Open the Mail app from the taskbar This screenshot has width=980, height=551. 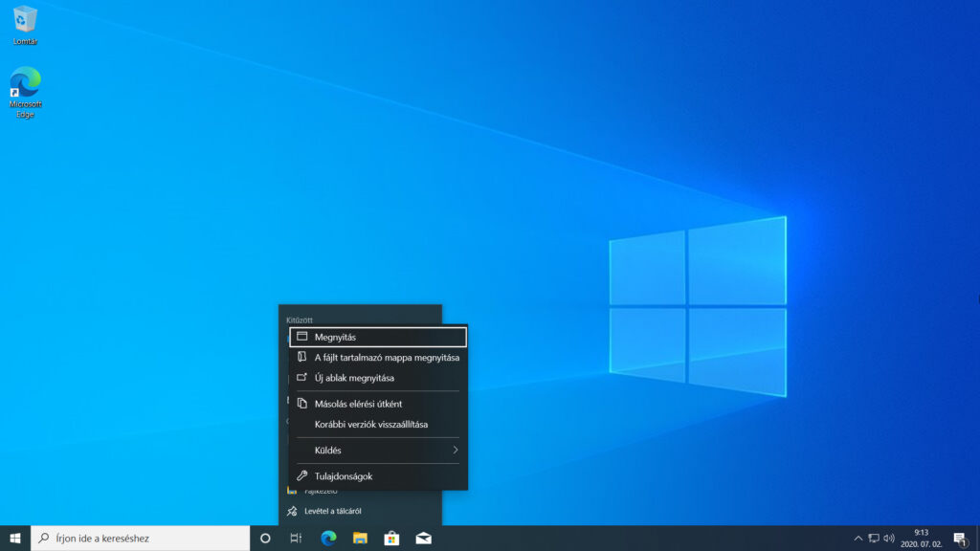coord(424,538)
